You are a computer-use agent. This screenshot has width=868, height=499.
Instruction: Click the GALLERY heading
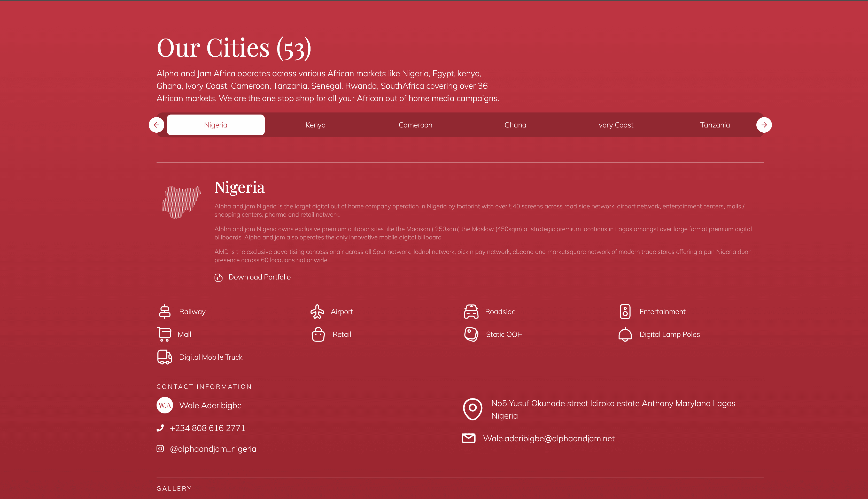point(174,488)
